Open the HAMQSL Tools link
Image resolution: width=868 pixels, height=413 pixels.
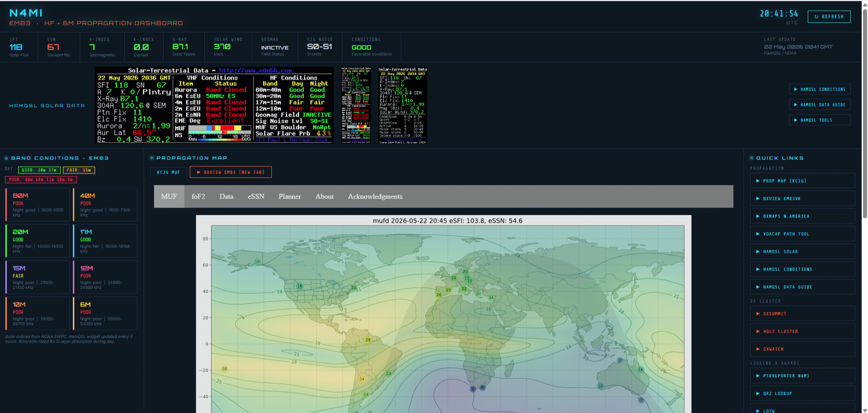820,120
